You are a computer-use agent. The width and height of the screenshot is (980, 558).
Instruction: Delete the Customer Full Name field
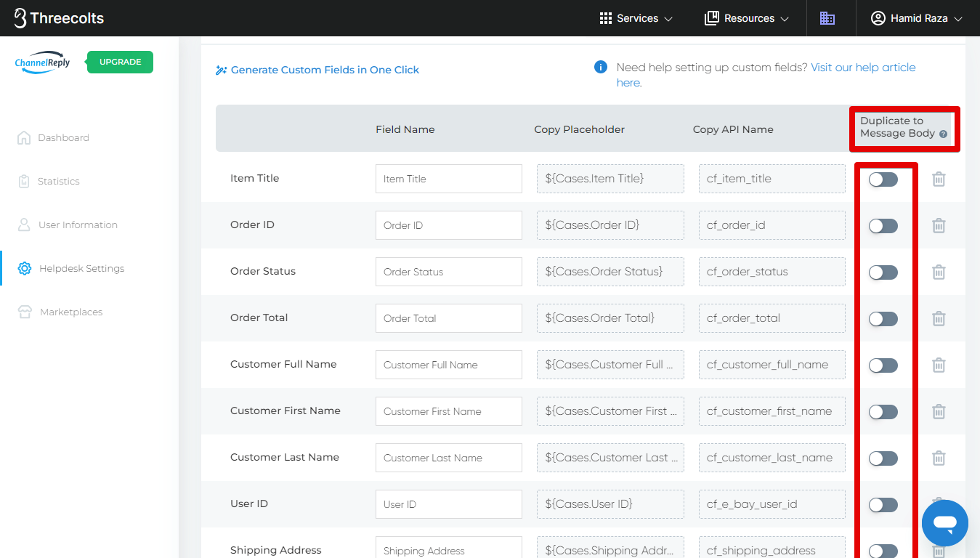(939, 365)
